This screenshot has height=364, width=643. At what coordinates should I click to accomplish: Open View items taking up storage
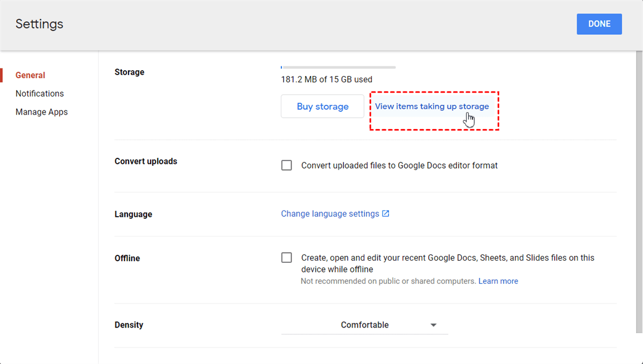coord(432,107)
